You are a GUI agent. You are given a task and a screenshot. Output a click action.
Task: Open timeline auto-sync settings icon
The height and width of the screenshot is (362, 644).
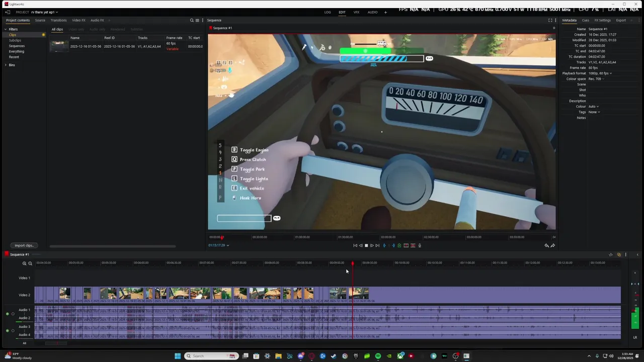click(x=611, y=254)
